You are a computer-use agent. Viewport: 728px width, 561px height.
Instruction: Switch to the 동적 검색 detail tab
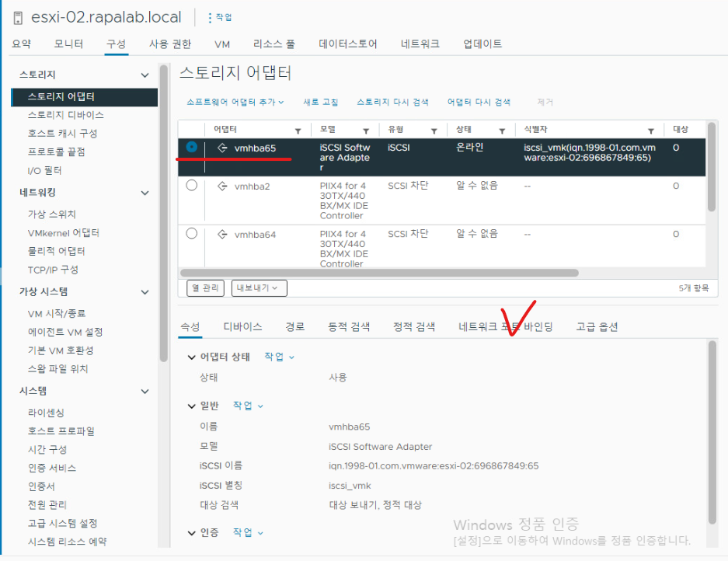[349, 327]
